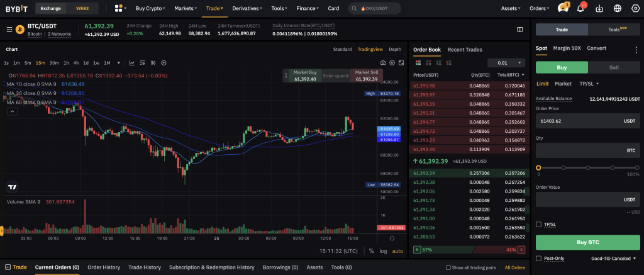Viewport: 644px width, 275px height.
Task: Change the candlestick chart type icon
Action: (153, 63)
